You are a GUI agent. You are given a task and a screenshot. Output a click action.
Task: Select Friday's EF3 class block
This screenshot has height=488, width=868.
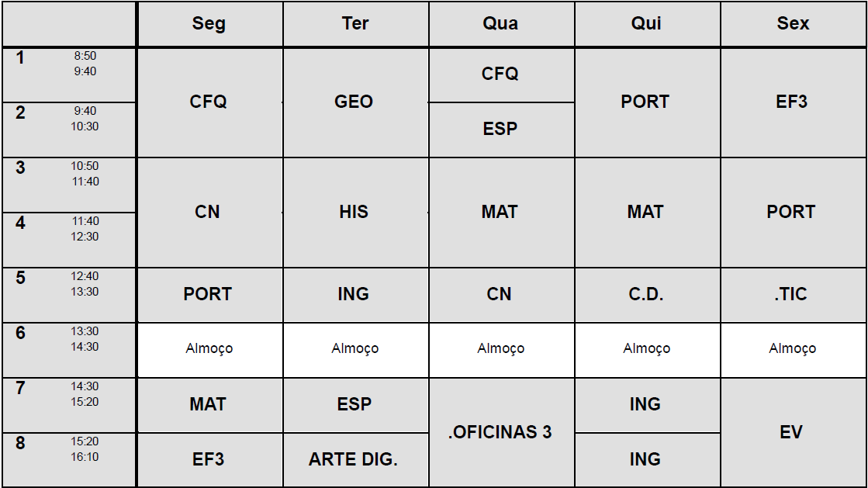click(x=792, y=102)
